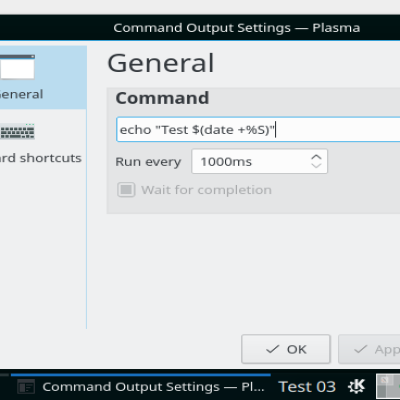This screenshot has width=400, height=400.
Task: Increase the Run every interval with the up arrow
Action: 316,157
